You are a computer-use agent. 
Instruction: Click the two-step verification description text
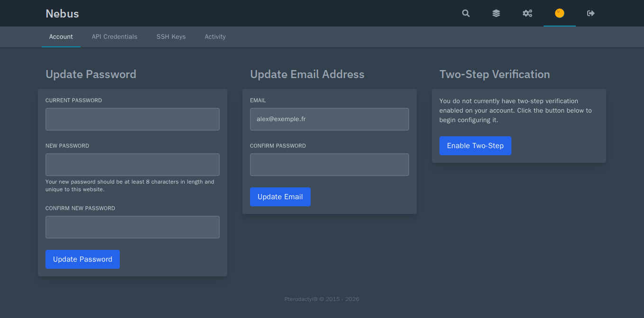click(x=516, y=110)
